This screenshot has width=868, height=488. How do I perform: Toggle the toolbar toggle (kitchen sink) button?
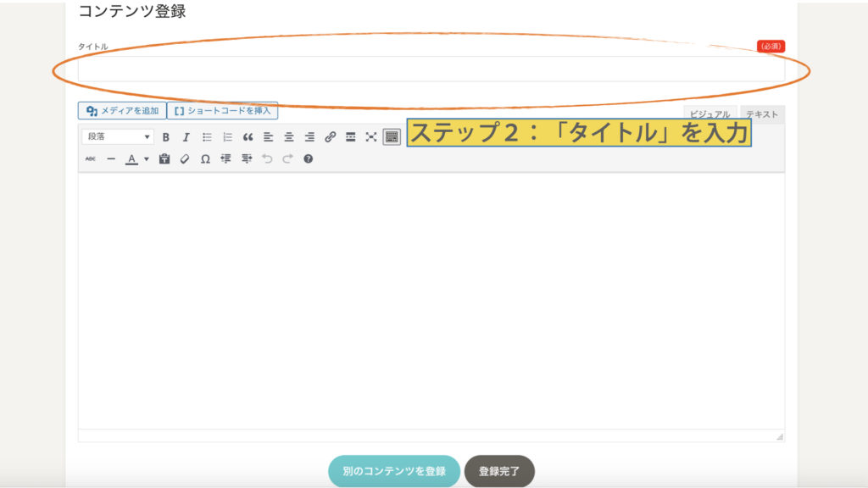click(392, 137)
